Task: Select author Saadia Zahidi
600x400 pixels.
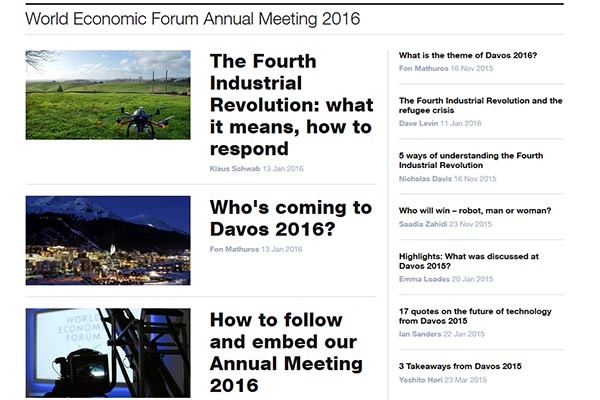Action: [x=423, y=224]
